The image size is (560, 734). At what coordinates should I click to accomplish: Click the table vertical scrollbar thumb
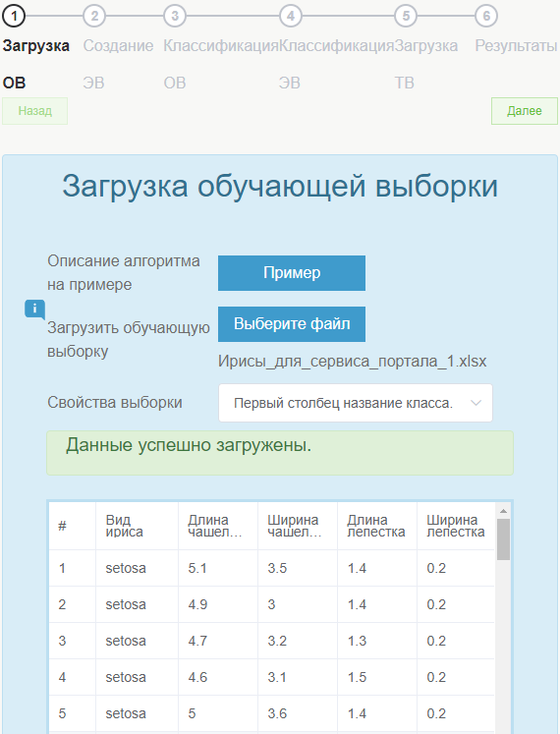(503, 539)
